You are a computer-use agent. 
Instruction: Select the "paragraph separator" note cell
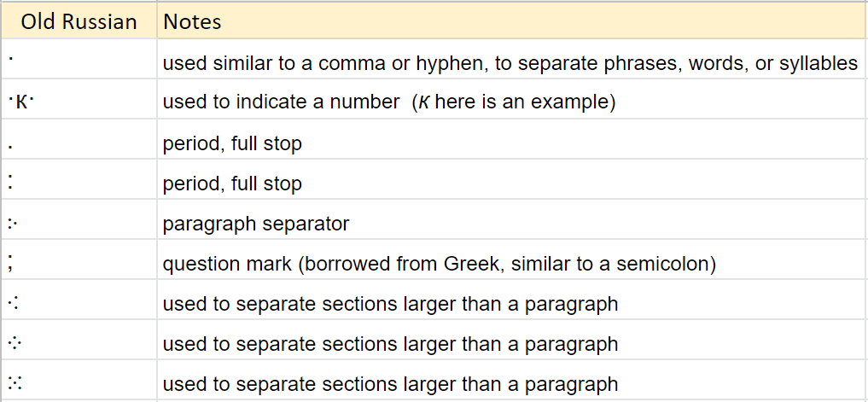(512, 218)
